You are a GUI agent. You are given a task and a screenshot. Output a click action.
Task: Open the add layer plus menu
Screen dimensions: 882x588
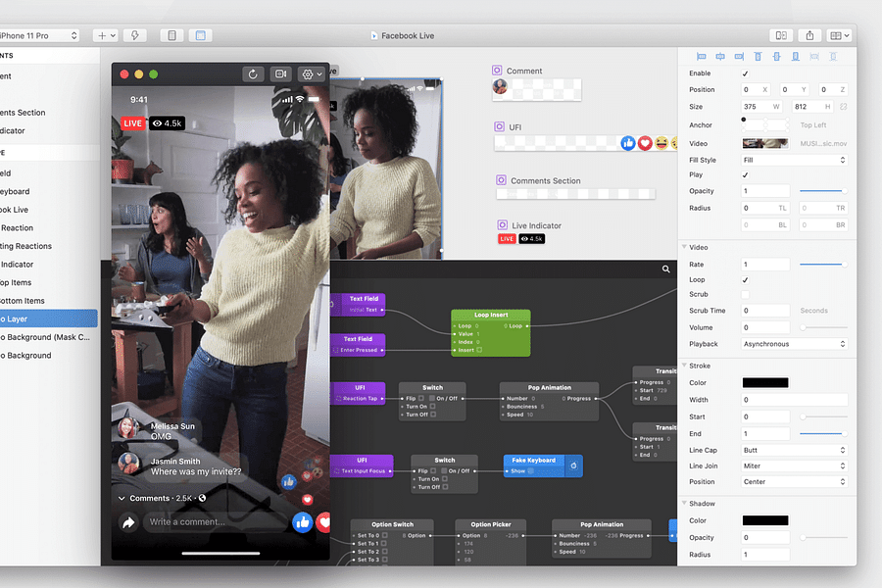[x=102, y=34]
